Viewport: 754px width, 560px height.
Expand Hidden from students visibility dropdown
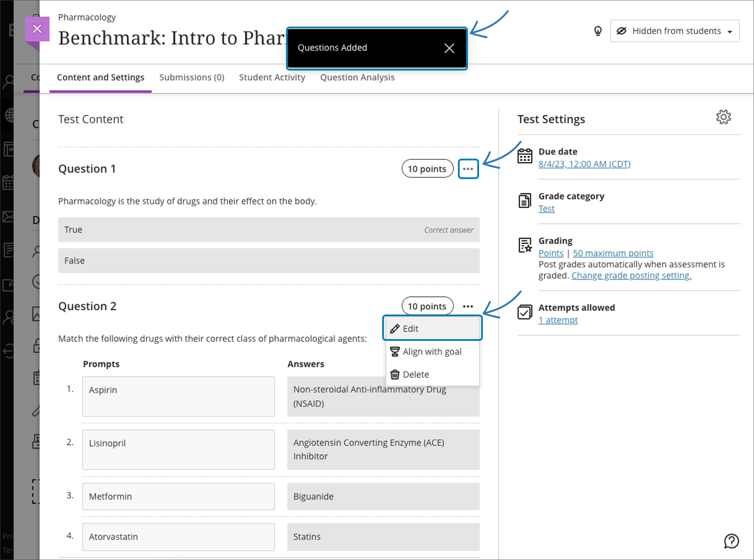click(x=674, y=31)
